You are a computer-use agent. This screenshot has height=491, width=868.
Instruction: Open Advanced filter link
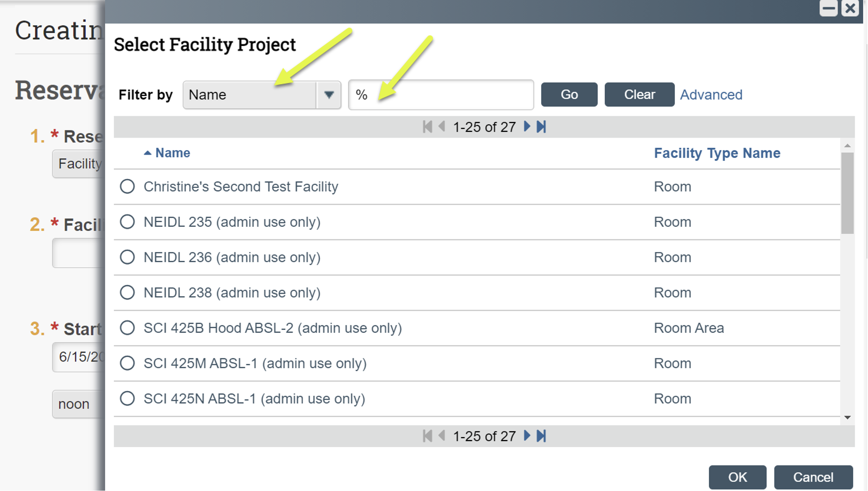[x=711, y=95]
